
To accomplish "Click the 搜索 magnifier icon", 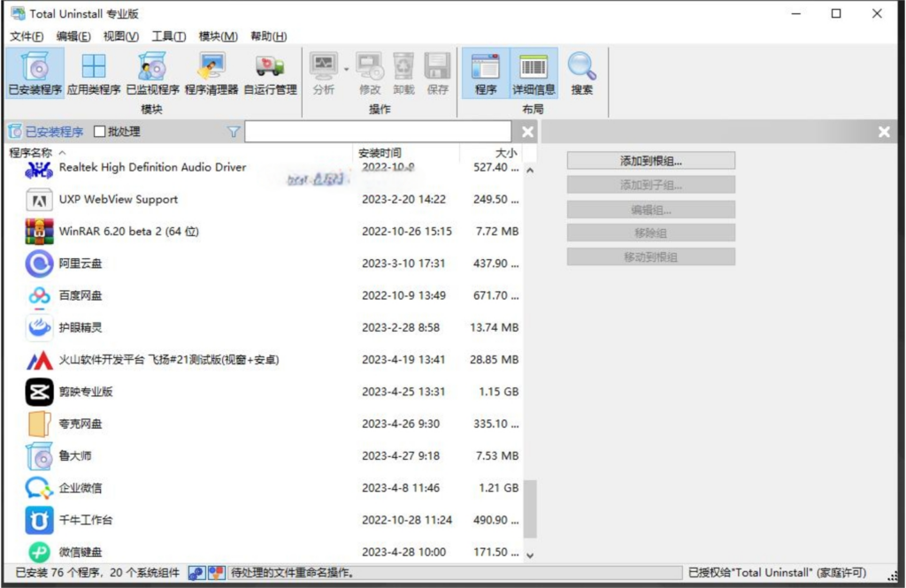I will (581, 73).
